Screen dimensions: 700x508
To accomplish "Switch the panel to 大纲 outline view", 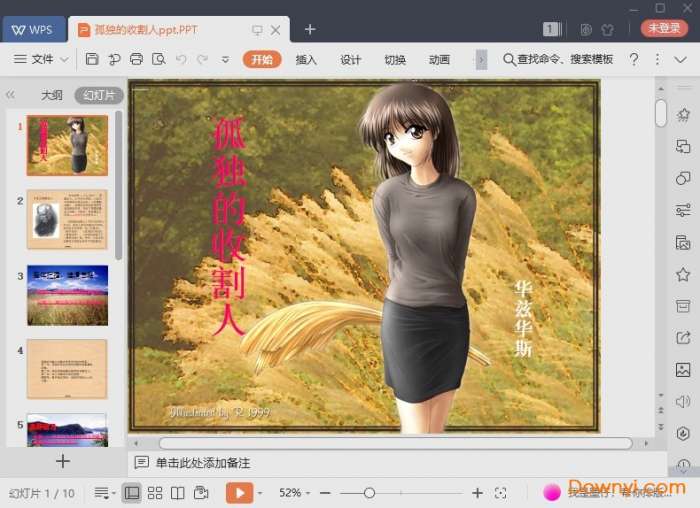I will 51,96.
